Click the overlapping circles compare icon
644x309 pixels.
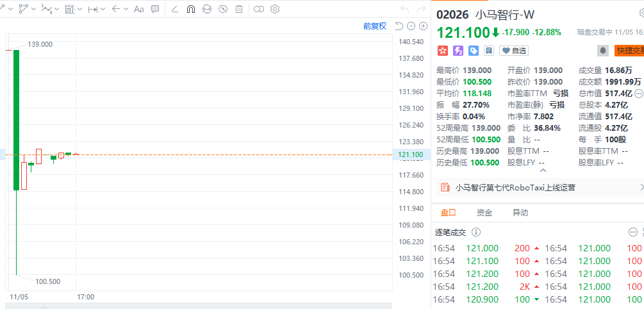pos(258,8)
